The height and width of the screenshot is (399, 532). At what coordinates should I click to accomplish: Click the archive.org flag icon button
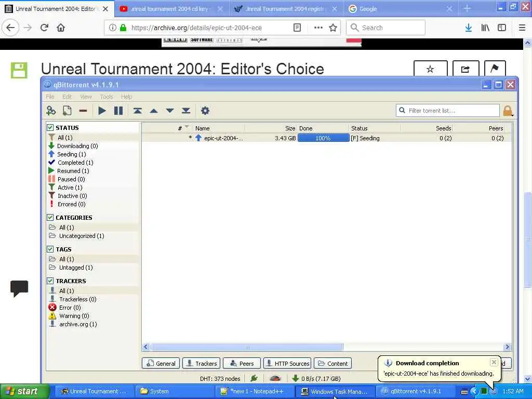coord(495,69)
